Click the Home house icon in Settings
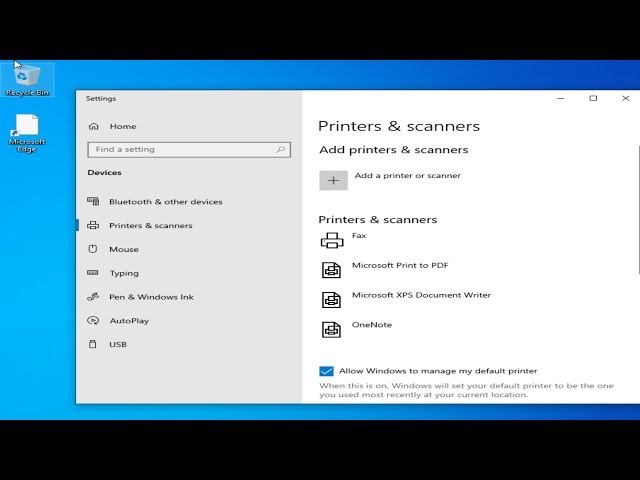The height and width of the screenshot is (480, 640). (93, 126)
